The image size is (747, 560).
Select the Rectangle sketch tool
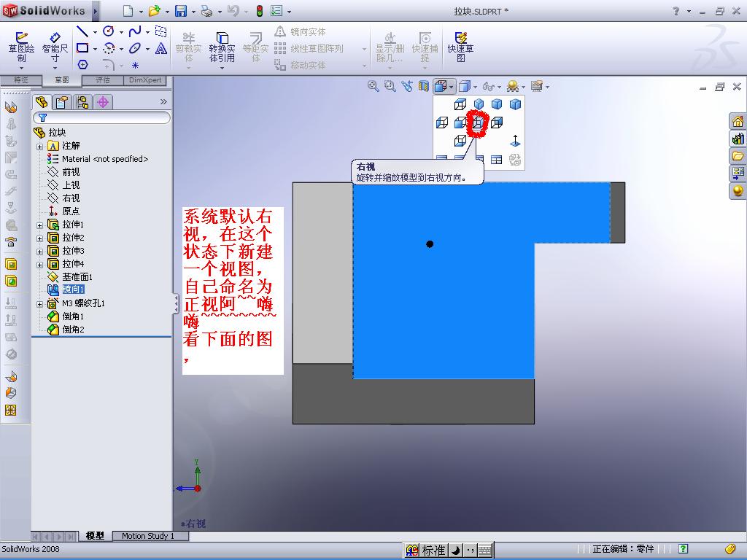coord(82,48)
